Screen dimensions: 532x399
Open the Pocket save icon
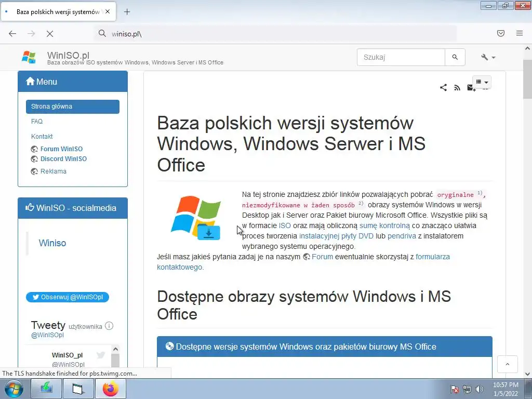[x=500, y=33]
